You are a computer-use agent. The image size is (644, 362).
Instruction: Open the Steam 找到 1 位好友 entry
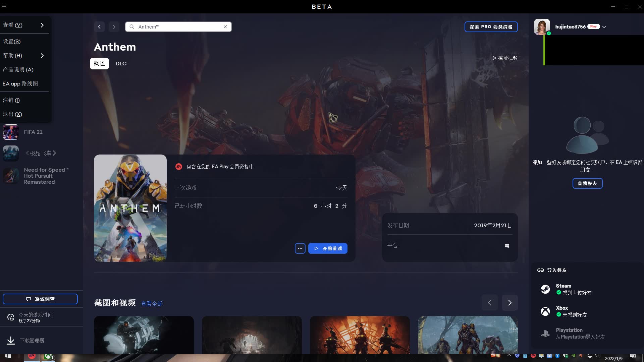point(577,293)
